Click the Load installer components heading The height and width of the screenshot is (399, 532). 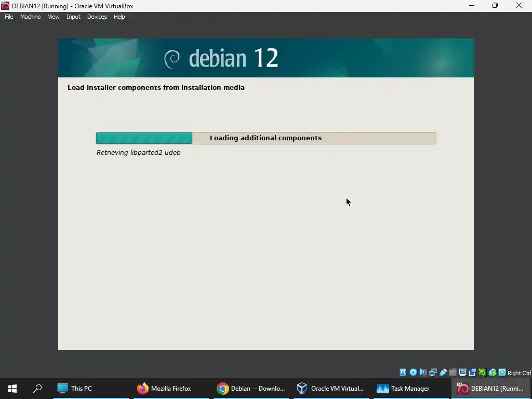156,87
